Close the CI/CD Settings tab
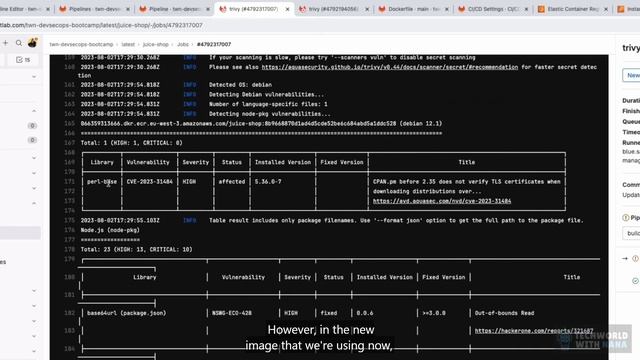The height and width of the screenshot is (360, 640). coord(526,9)
